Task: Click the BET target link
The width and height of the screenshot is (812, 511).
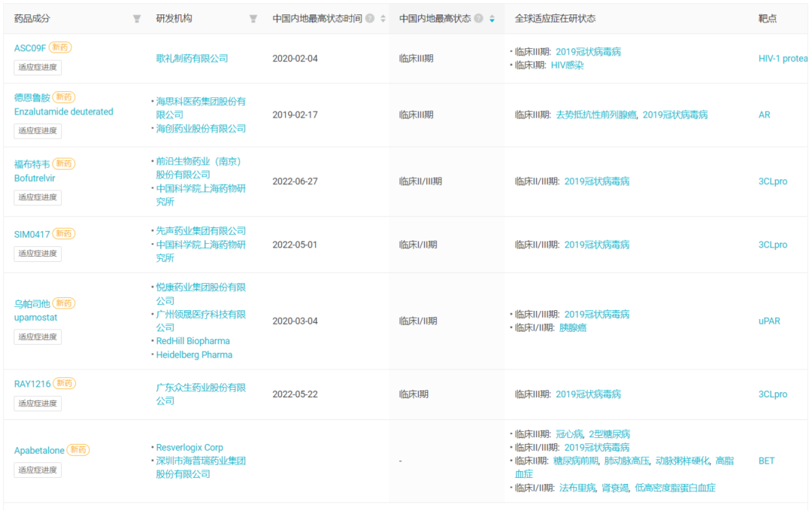Action: point(766,461)
